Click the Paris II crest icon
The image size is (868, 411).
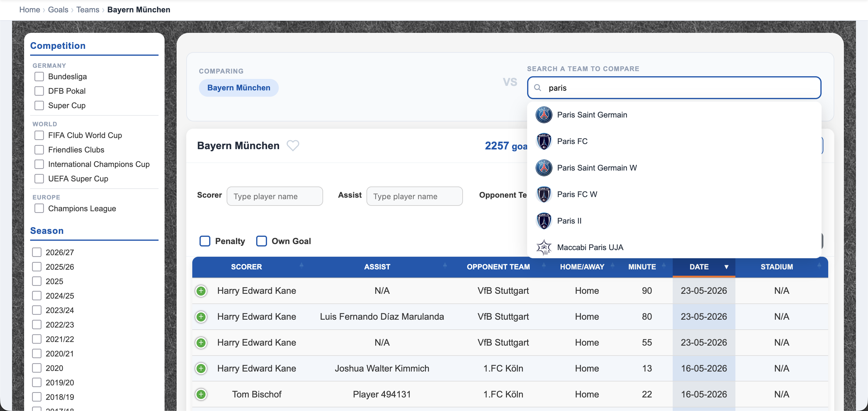pyautogui.click(x=543, y=221)
